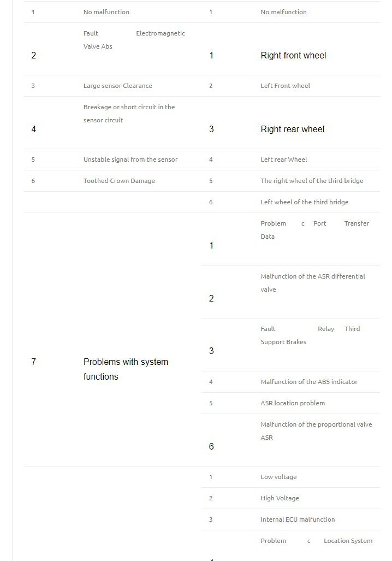Select the 'Left rear Wheel' cell
The width and height of the screenshot is (392, 561).
(283, 160)
